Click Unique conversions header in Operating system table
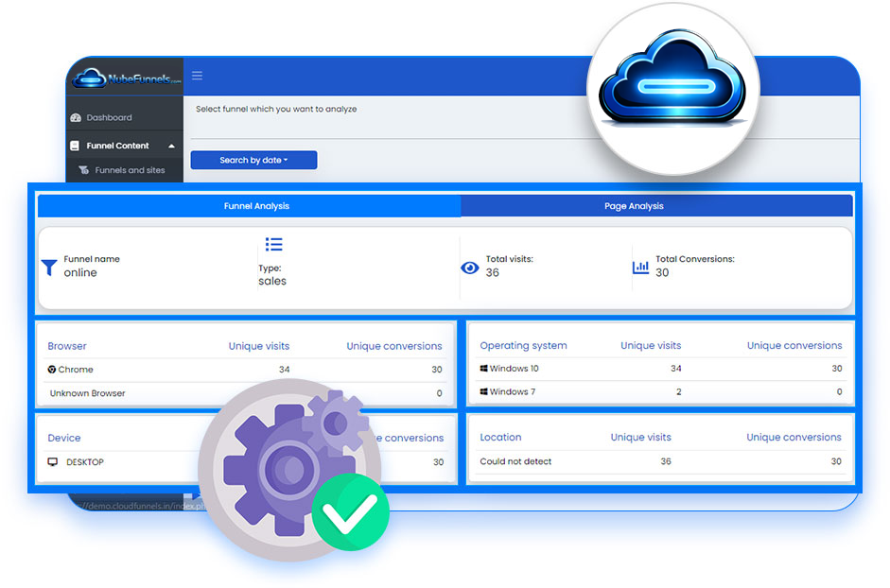The width and height of the screenshot is (890, 588). (794, 345)
